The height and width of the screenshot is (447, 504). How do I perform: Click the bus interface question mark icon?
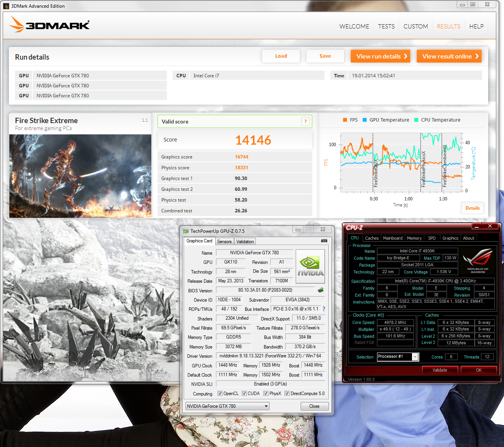(324, 309)
